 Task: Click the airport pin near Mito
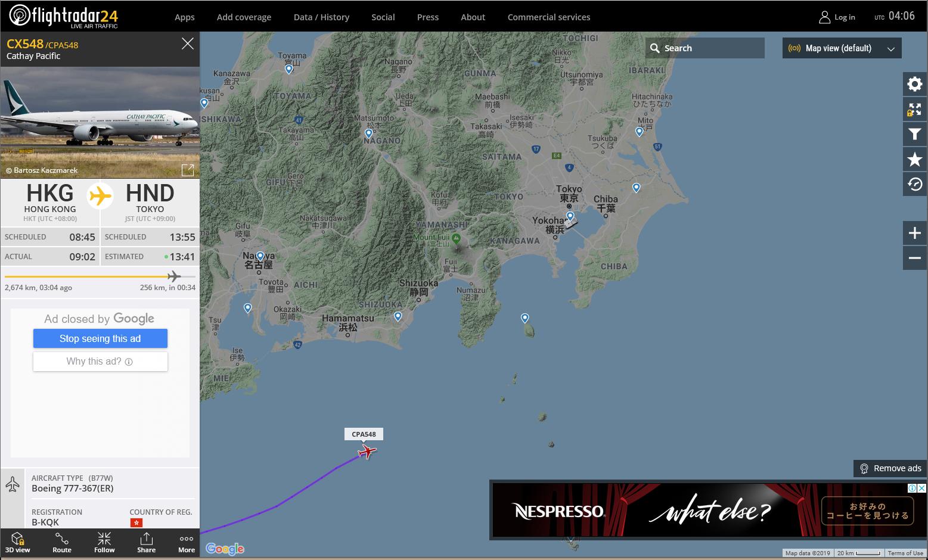pos(640,132)
